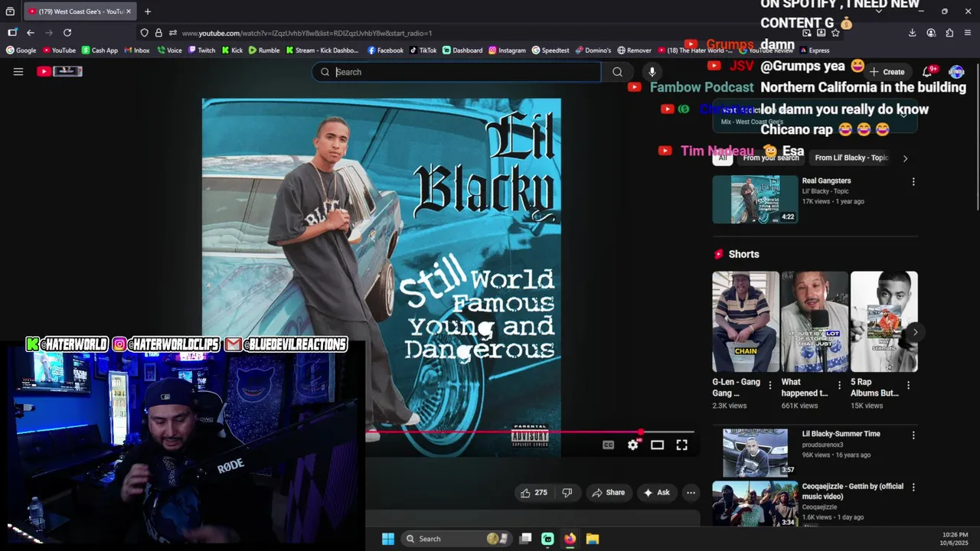980x551 pixels.
Task: Open Domino's bookmark
Action: tap(593, 51)
